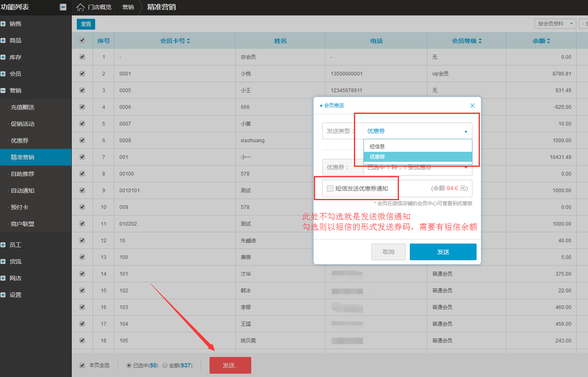Click card number 010202
The width and height of the screenshot is (588, 377).
(128, 224)
